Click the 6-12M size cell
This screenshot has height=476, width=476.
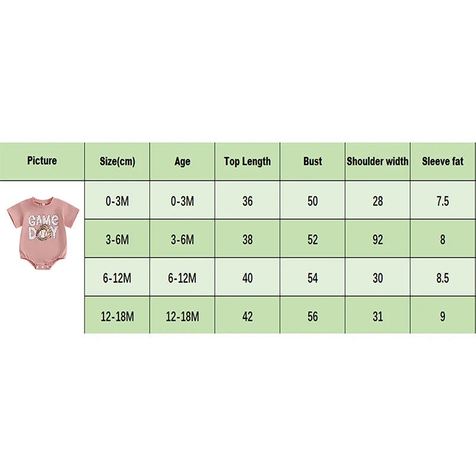[x=117, y=278]
